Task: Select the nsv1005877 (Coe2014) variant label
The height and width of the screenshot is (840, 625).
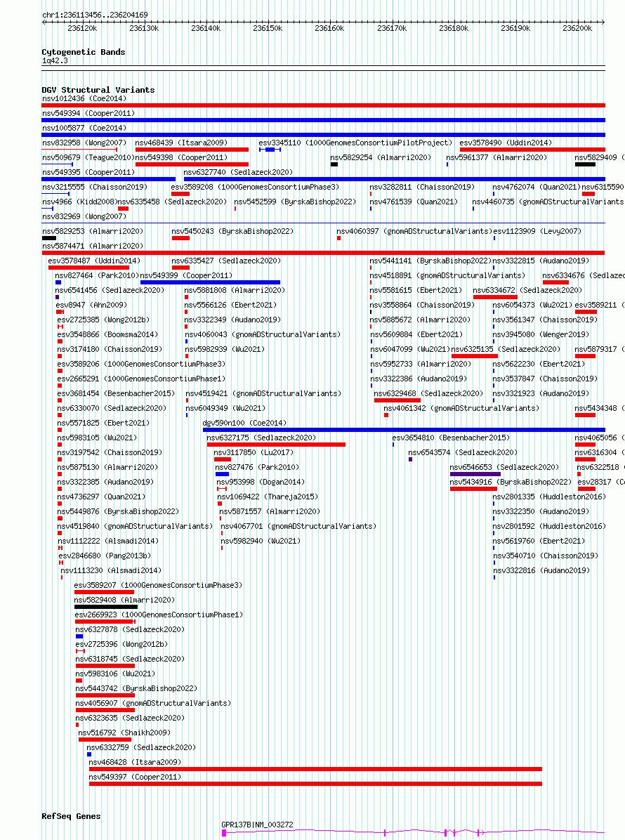Action: click(84, 128)
